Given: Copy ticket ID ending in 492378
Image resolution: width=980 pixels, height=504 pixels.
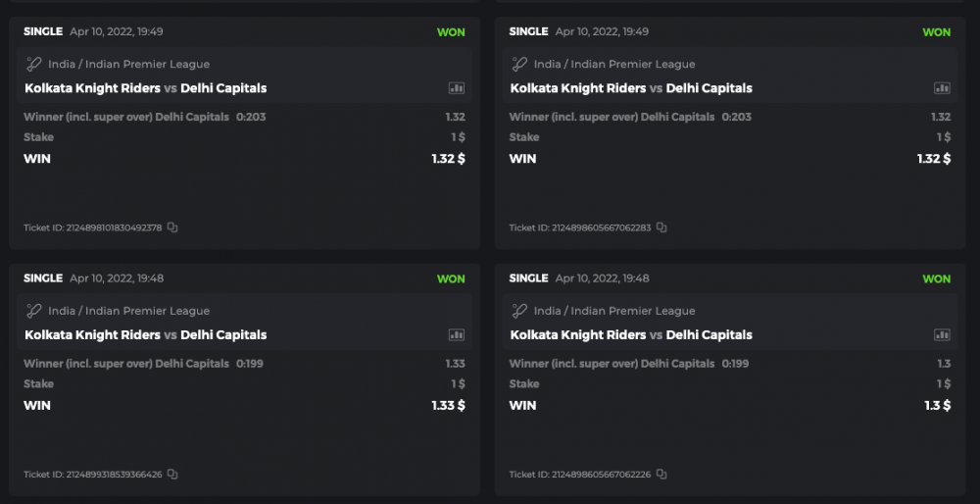Looking at the screenshot, I should (x=172, y=227).
